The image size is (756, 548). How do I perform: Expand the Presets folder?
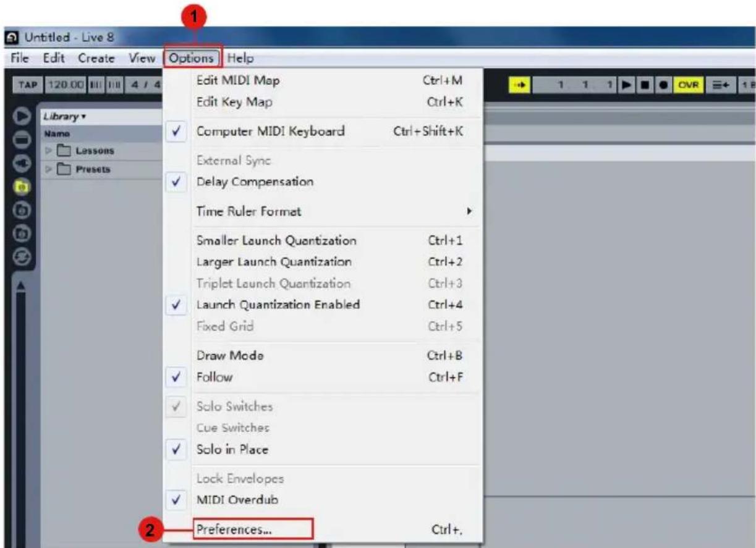point(49,169)
